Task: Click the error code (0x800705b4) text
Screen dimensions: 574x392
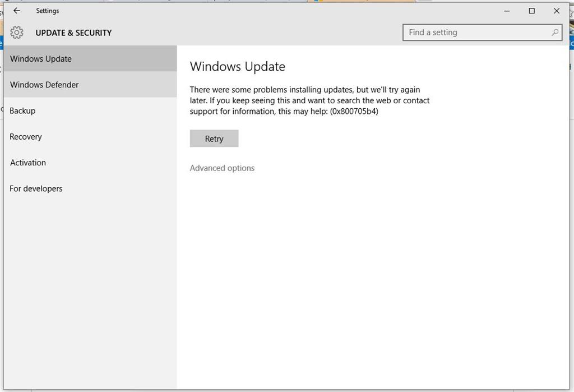Action: (354, 112)
